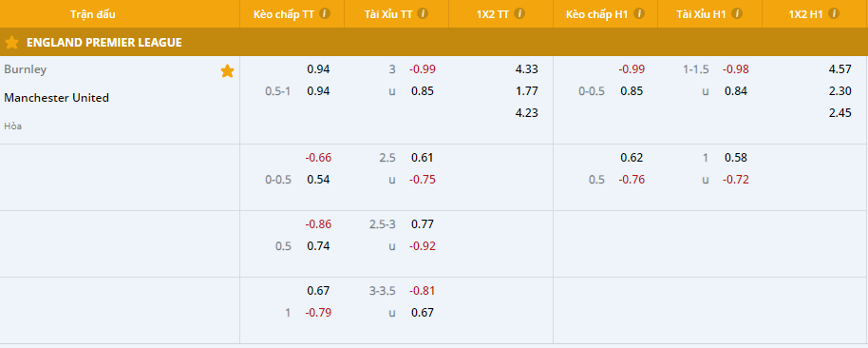
Task: Select handicap 1 odds -0.79
Action: coord(318,313)
